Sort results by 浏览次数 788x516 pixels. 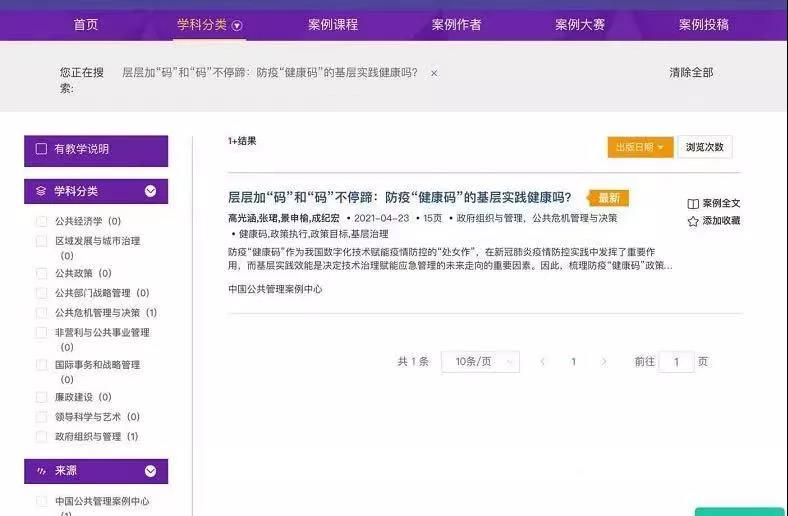(705, 147)
